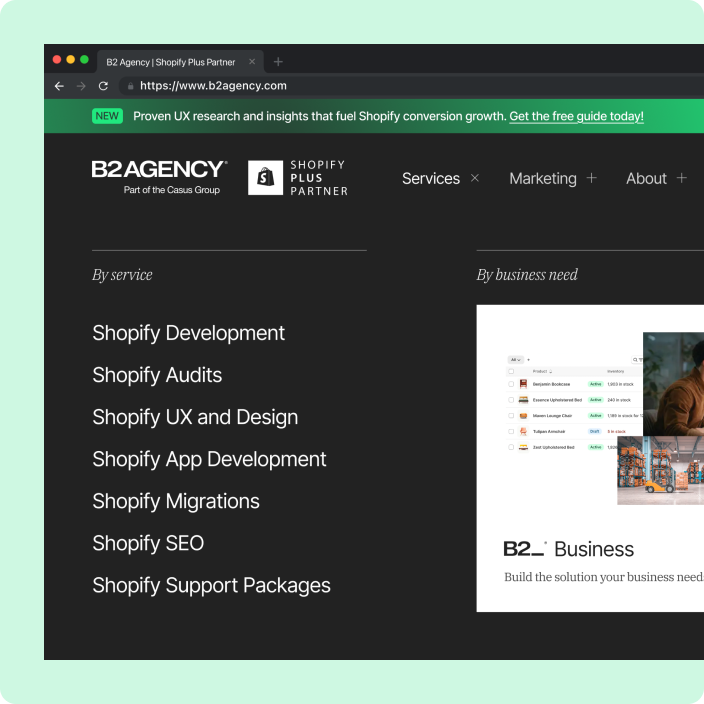The height and width of the screenshot is (704, 704).
Task: Go to Shopify UX and Design
Action: 195,418
